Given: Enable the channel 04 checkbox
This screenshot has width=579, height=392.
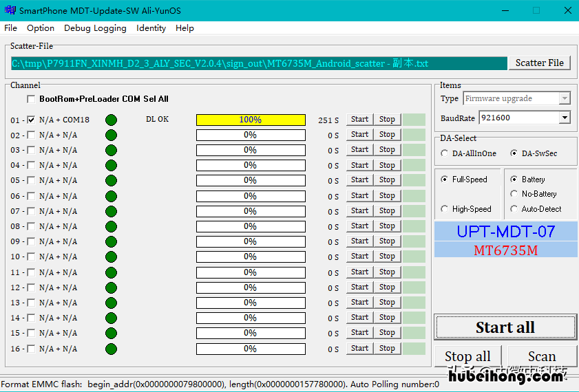Looking at the screenshot, I should pyautogui.click(x=31, y=165).
